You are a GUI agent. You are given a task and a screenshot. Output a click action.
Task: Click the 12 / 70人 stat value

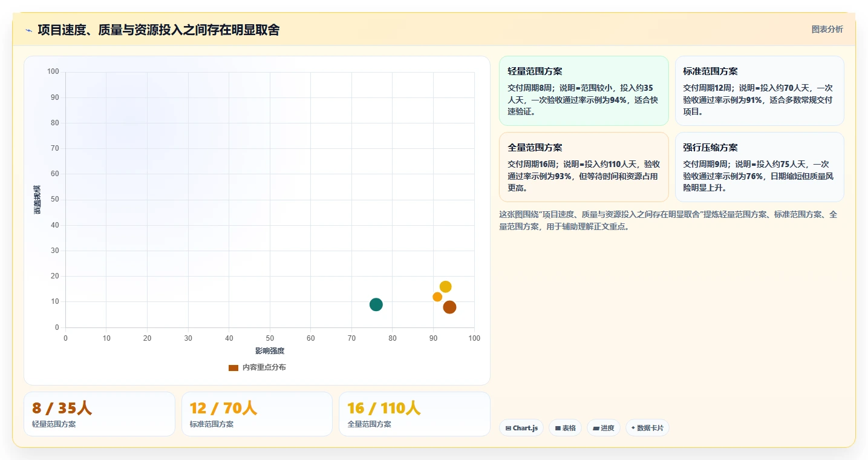coord(223,409)
